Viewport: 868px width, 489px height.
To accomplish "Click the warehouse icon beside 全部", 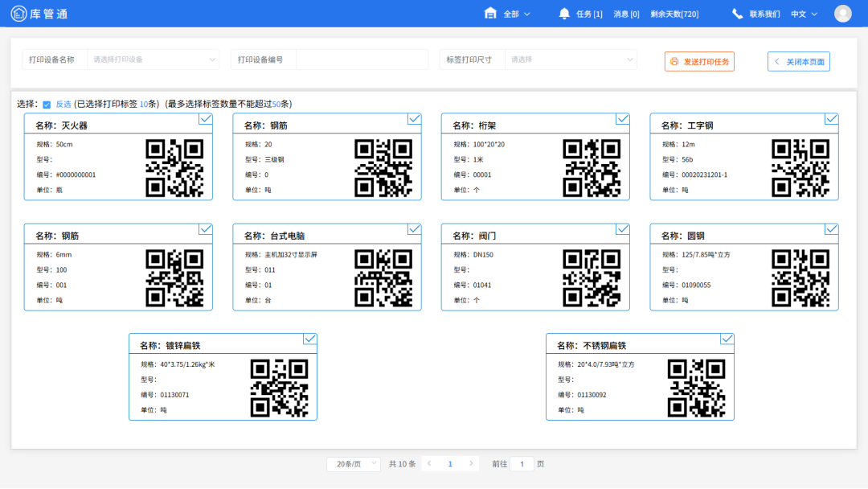I will 490,14.
